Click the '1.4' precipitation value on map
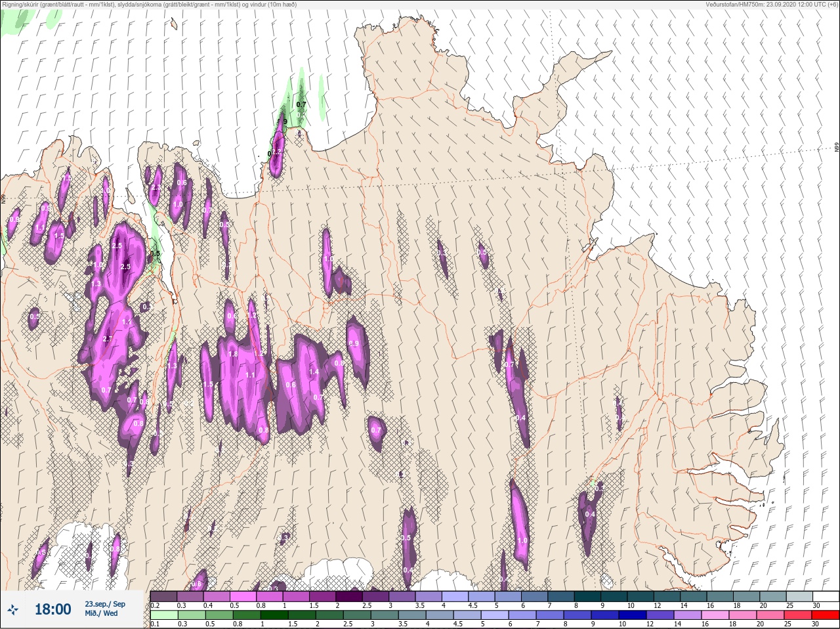This screenshot has width=840, height=629. point(314,372)
